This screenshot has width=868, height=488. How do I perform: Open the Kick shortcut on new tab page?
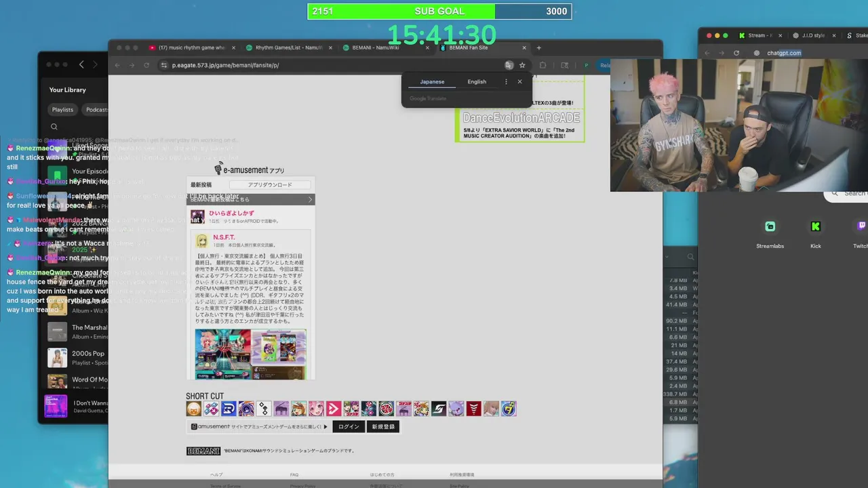pos(816,233)
